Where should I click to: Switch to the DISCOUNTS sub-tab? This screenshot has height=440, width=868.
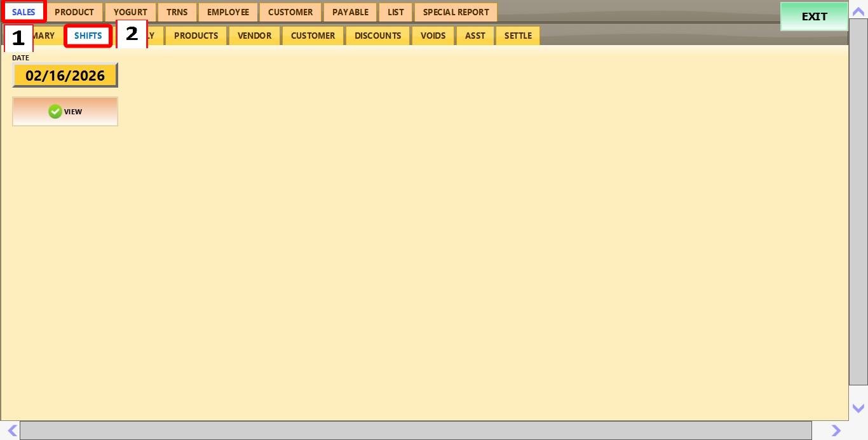point(377,36)
